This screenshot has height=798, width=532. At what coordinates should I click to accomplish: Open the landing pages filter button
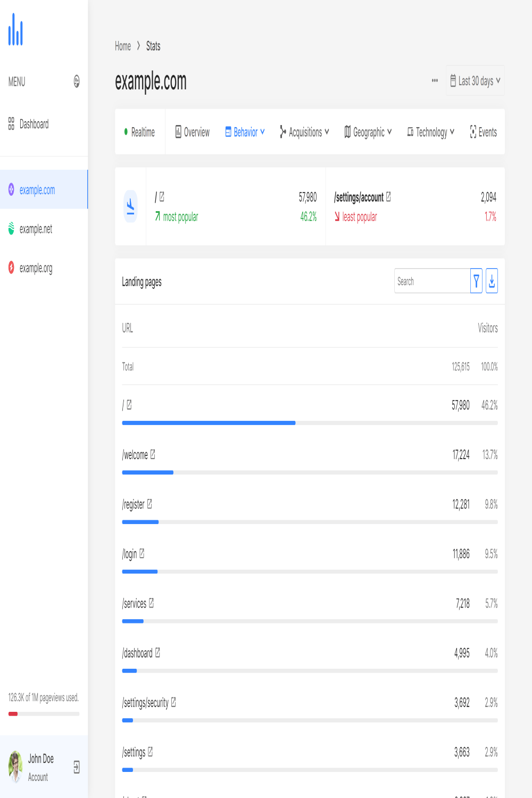tap(476, 281)
